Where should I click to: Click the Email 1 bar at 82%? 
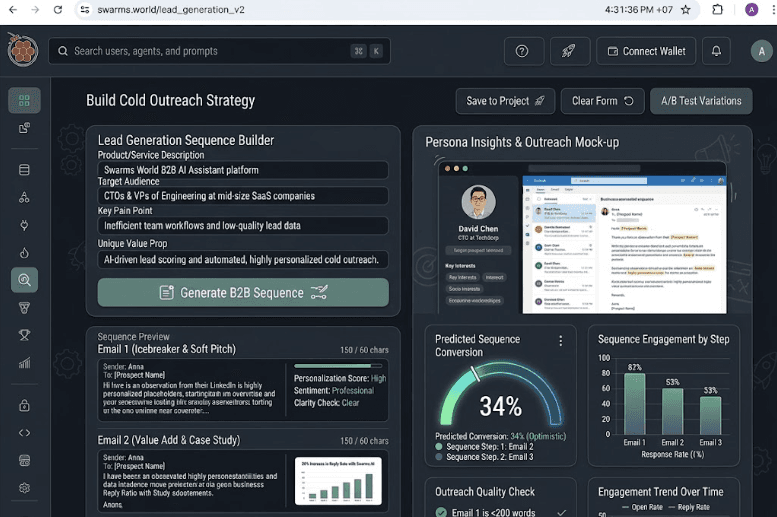pyautogui.click(x=634, y=404)
